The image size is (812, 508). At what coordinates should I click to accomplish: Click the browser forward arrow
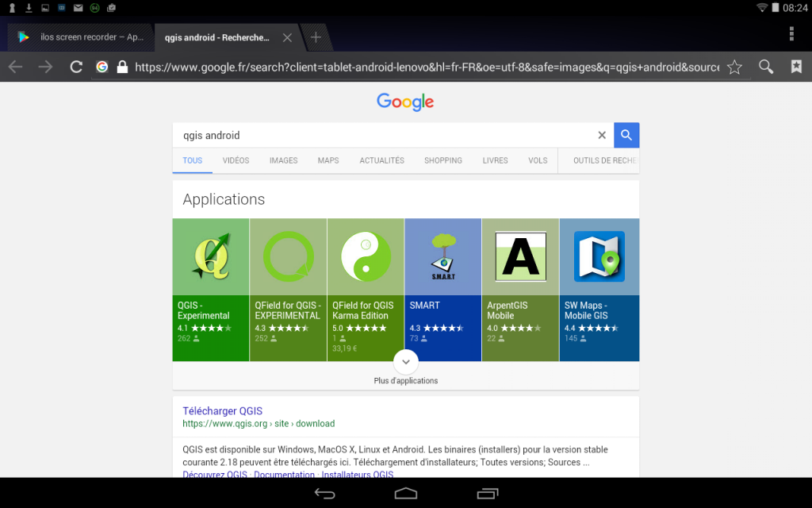click(45, 67)
